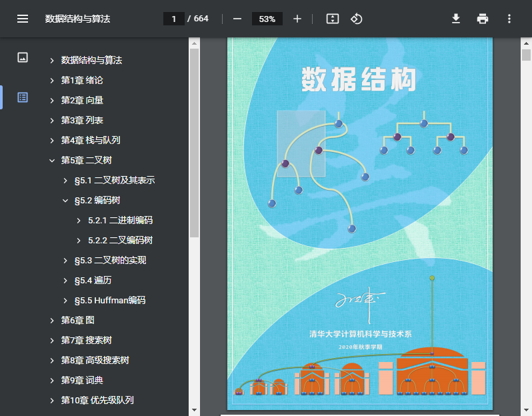The height and width of the screenshot is (416, 532).
Task: Open the 5.2.1 二进制编码 outline entry
Action: click(x=120, y=220)
